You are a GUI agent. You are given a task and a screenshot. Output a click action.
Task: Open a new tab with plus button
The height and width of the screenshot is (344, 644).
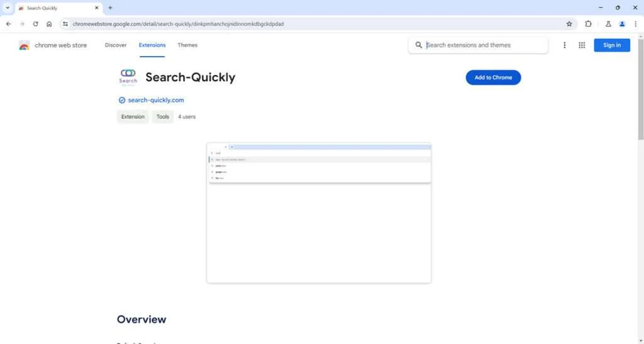tap(110, 8)
